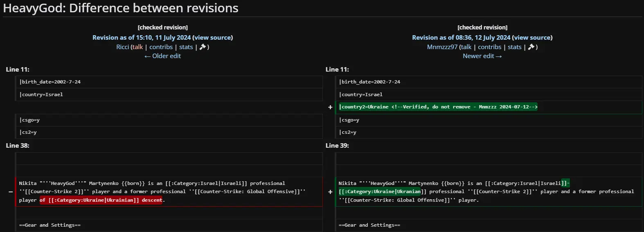View Ricci's contribs
The height and width of the screenshot is (232, 644).
coord(161,47)
